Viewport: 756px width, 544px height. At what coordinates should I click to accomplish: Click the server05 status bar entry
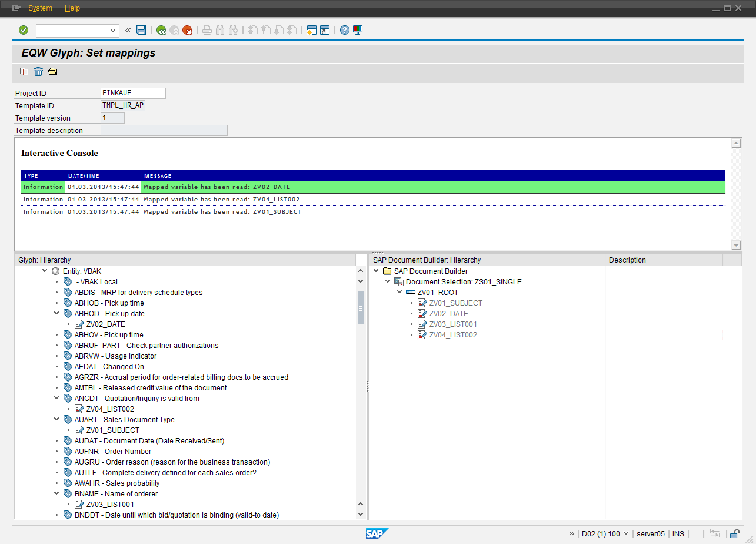[x=651, y=533]
